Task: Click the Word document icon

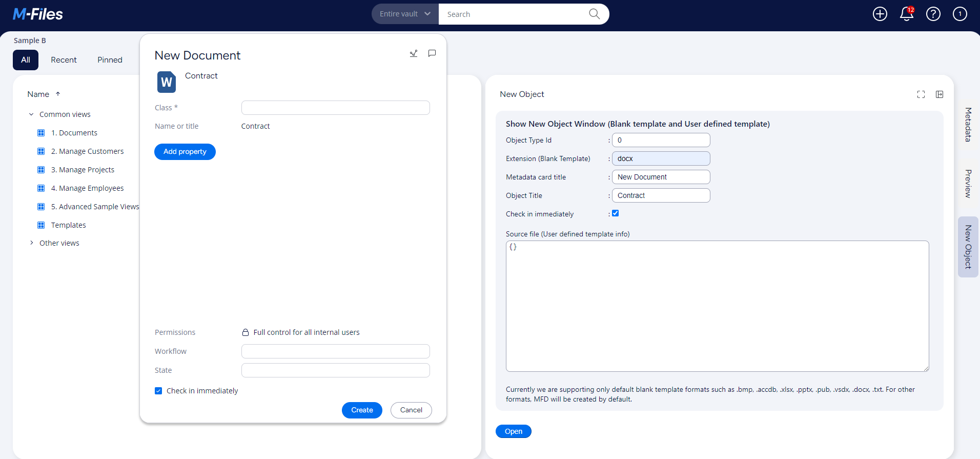Action: (167, 82)
